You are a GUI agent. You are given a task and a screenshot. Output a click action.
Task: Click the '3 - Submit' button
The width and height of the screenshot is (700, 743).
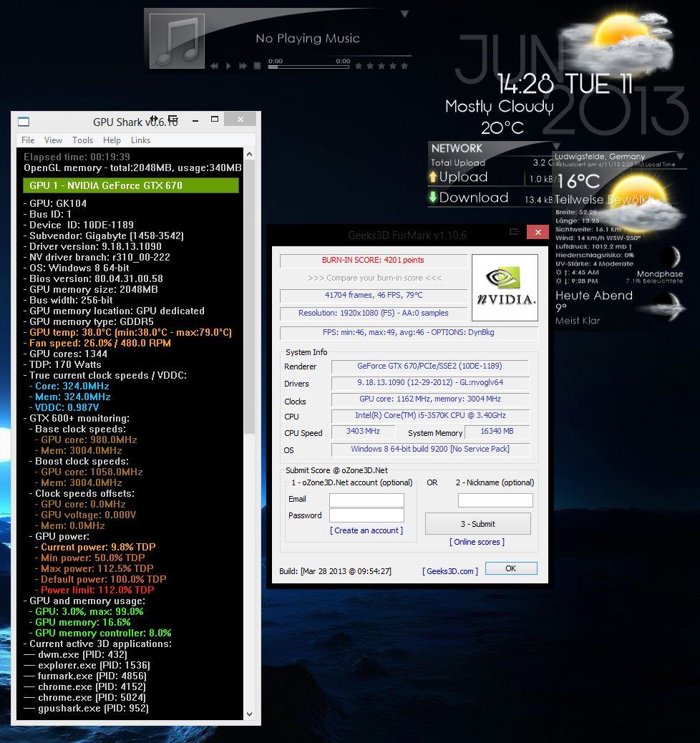(x=477, y=524)
